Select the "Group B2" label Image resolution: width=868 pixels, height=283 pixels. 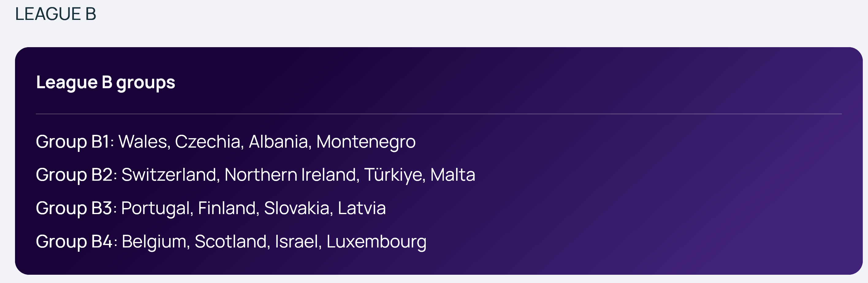tap(74, 175)
